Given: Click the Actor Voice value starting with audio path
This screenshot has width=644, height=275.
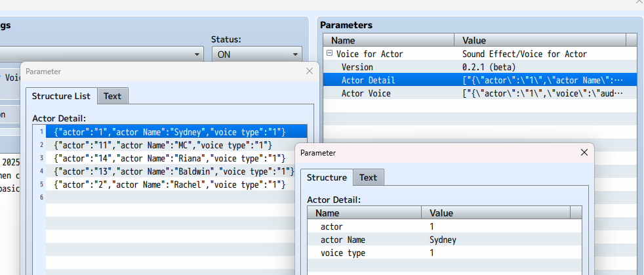Looking at the screenshot, I should coord(542,93).
